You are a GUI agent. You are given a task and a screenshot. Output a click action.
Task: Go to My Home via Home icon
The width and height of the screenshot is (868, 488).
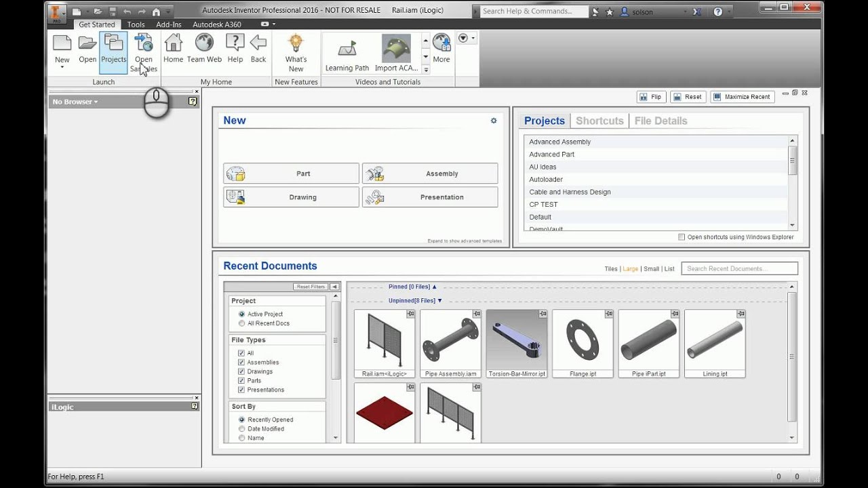(173, 43)
